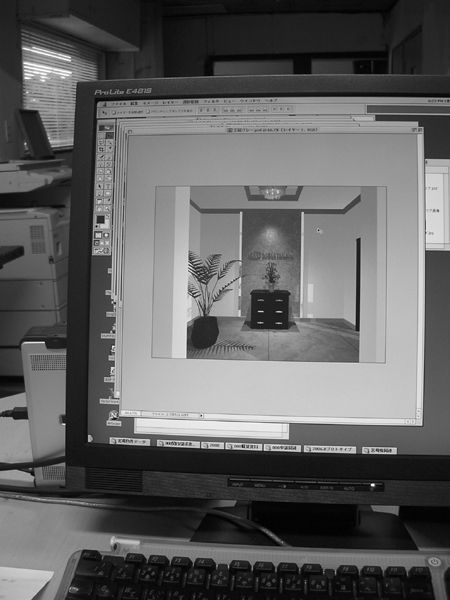This screenshot has height=600, width=450.
Task: Click the zoom percentage field
Action: (x=130, y=413)
